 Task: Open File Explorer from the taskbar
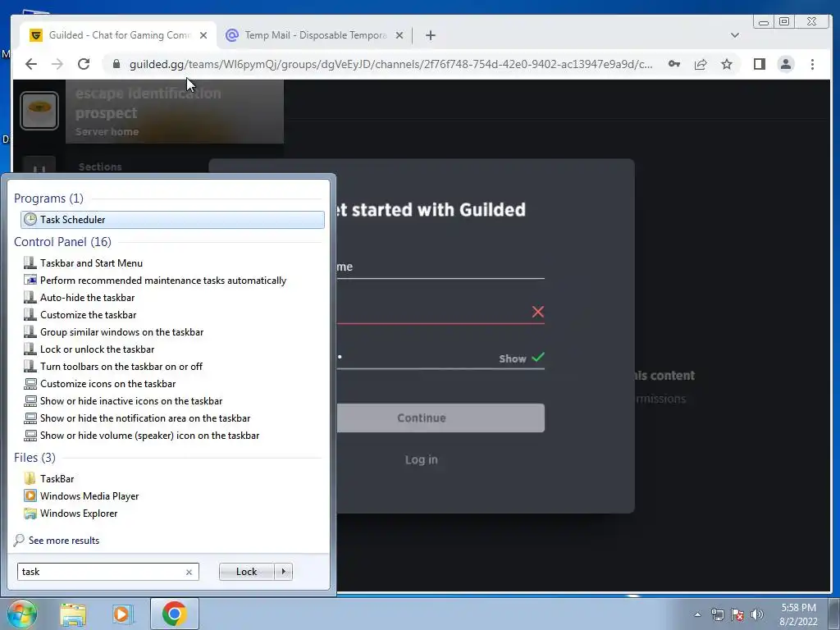click(73, 614)
